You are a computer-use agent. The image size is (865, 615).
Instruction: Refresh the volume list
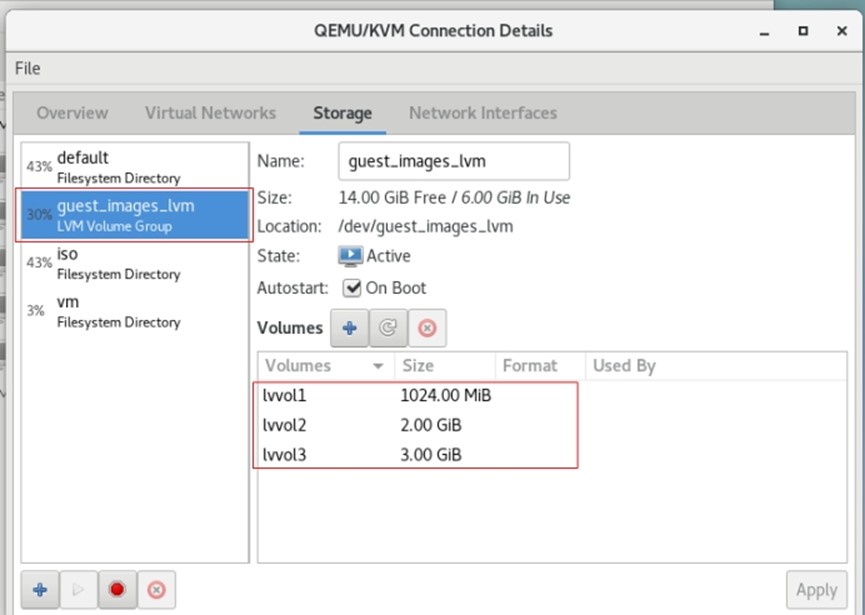388,328
